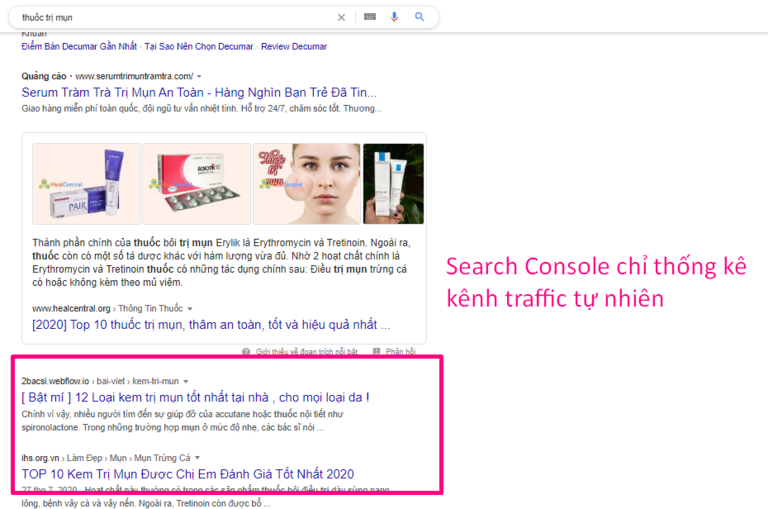Follow the Review Decumar sitelink
Image resolution: width=768 pixels, height=509 pixels.
click(x=294, y=46)
